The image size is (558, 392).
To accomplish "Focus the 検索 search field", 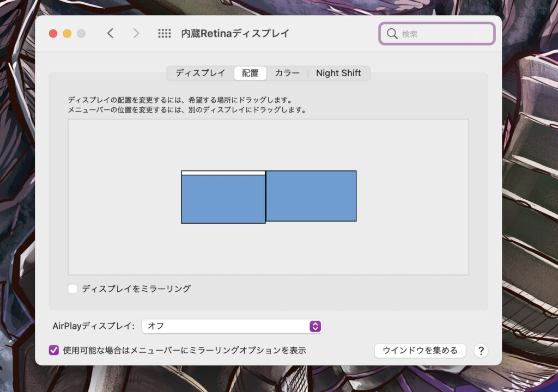I will (437, 34).
